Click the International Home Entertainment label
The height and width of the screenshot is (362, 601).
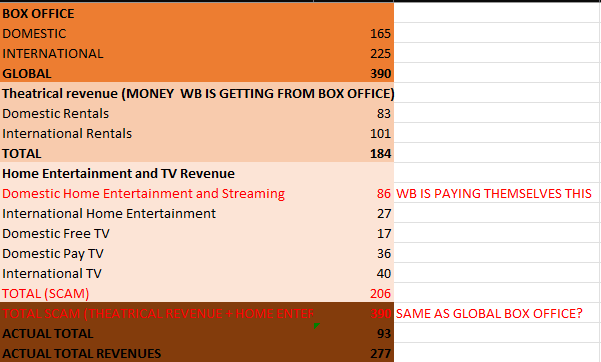(109, 214)
